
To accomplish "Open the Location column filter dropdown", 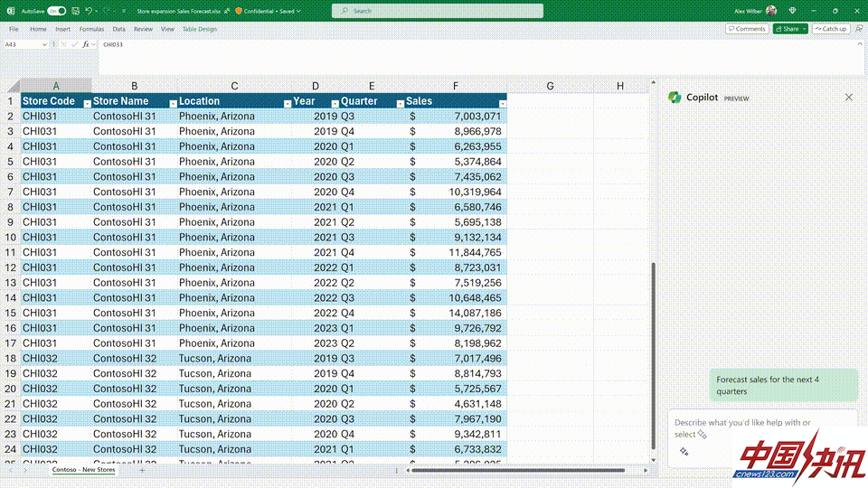I will pyautogui.click(x=288, y=103).
